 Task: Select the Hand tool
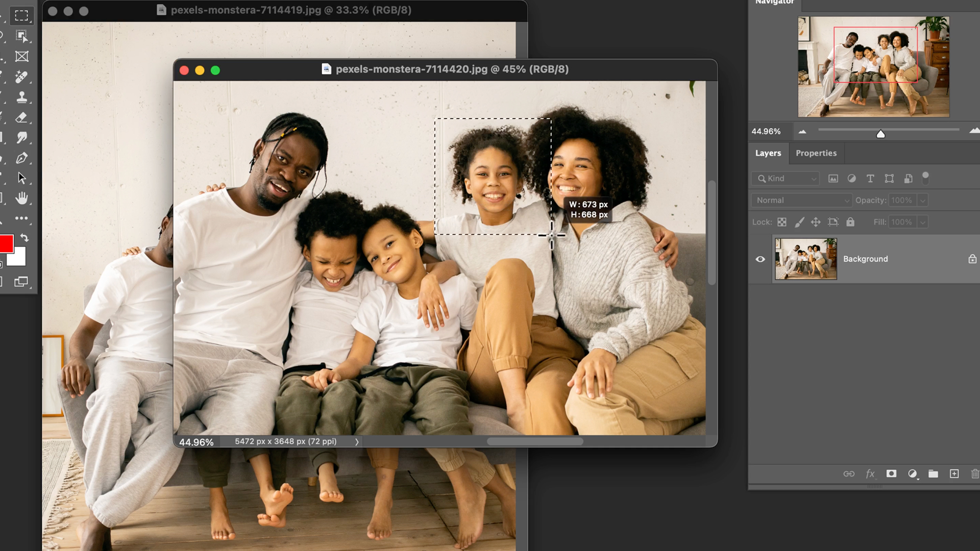click(x=21, y=198)
